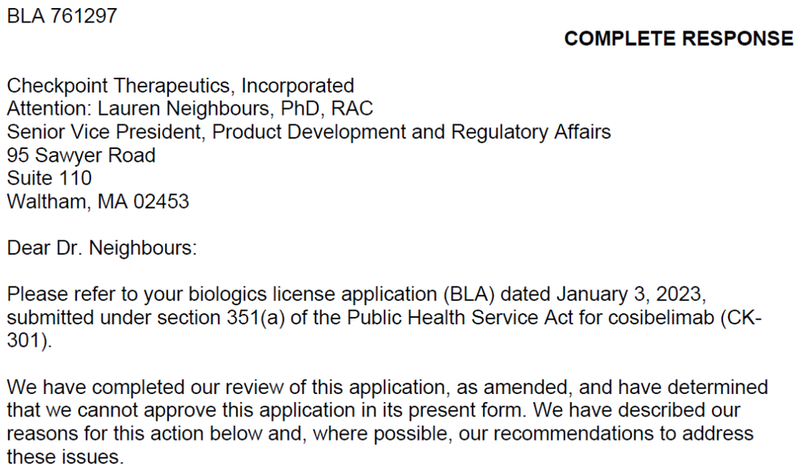Select the Checkpoint Therapeutics, Incorporated line

pos(180,86)
